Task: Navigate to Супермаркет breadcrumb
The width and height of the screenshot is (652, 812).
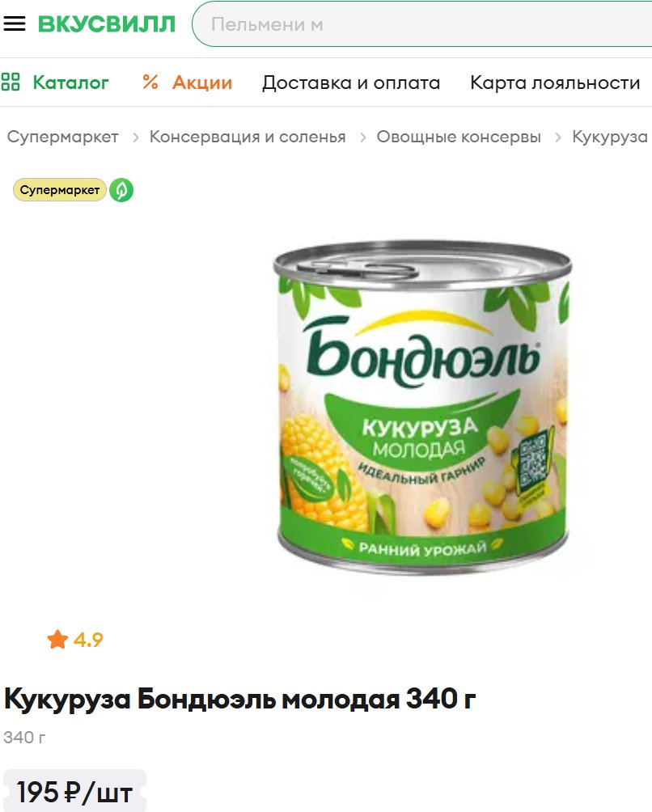Action: (x=62, y=137)
